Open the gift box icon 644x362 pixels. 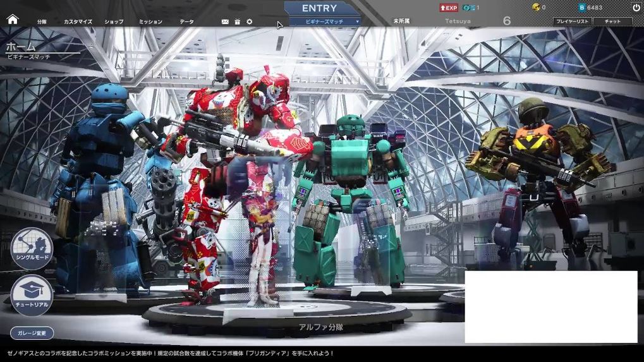[x=238, y=21]
